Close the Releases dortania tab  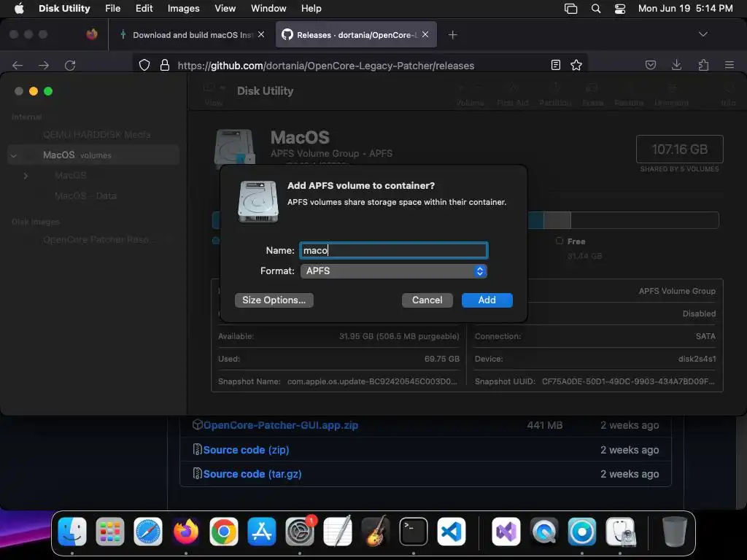[x=425, y=34]
